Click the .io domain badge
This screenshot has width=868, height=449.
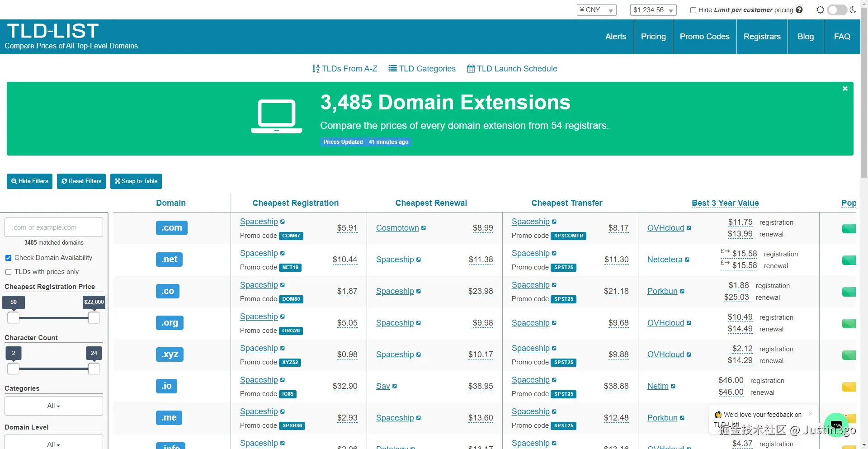tap(167, 386)
